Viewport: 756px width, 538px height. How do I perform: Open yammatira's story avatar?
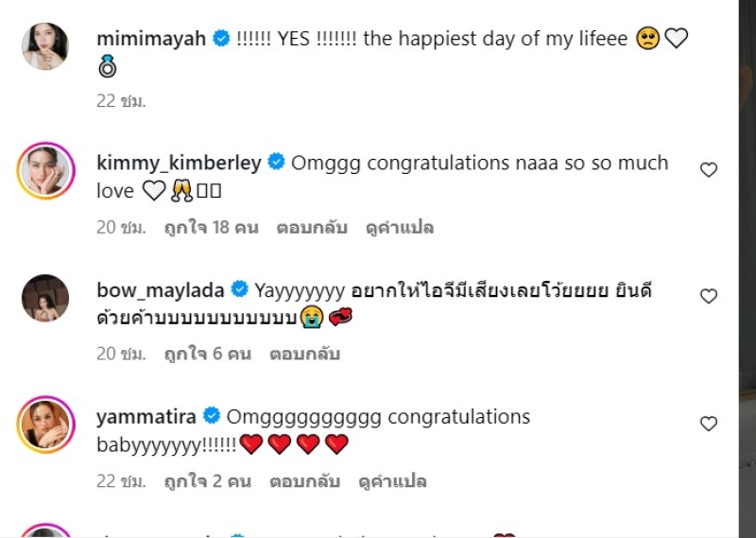45,425
